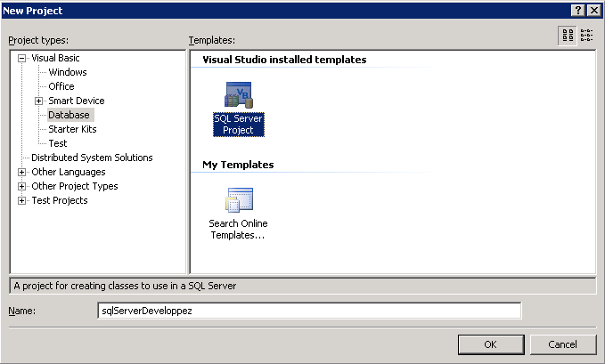
Task: Select Windows project type
Action: click(x=68, y=72)
